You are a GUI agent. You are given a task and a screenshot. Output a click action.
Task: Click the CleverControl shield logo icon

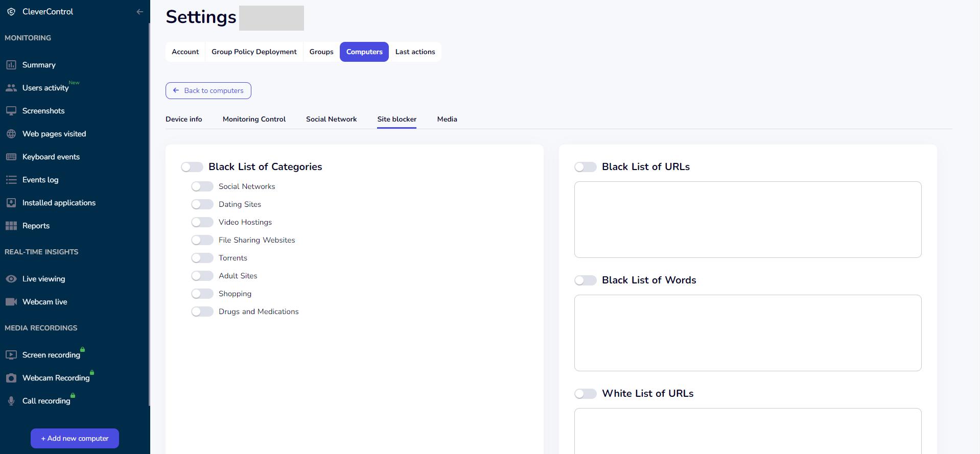coord(11,12)
